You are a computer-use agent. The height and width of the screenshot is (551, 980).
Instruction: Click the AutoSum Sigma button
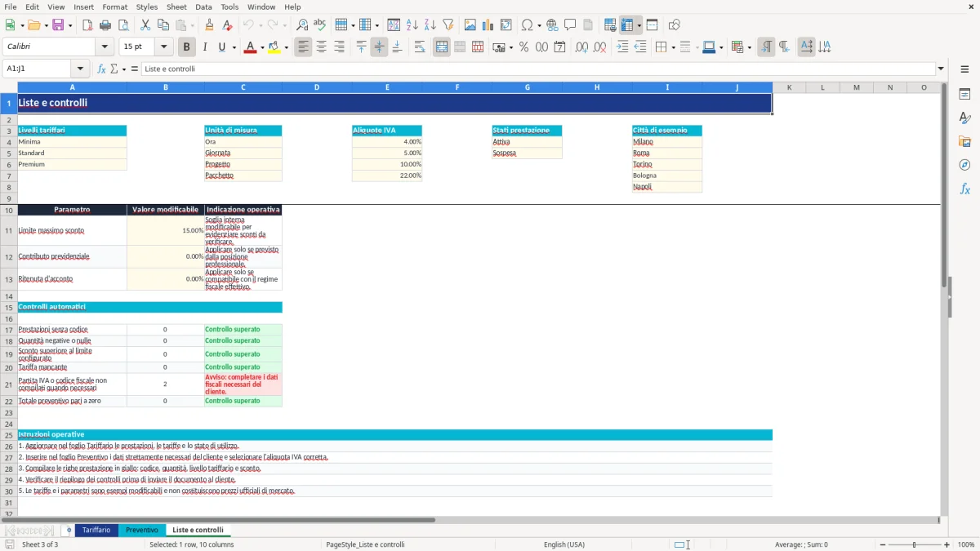pyautogui.click(x=114, y=69)
